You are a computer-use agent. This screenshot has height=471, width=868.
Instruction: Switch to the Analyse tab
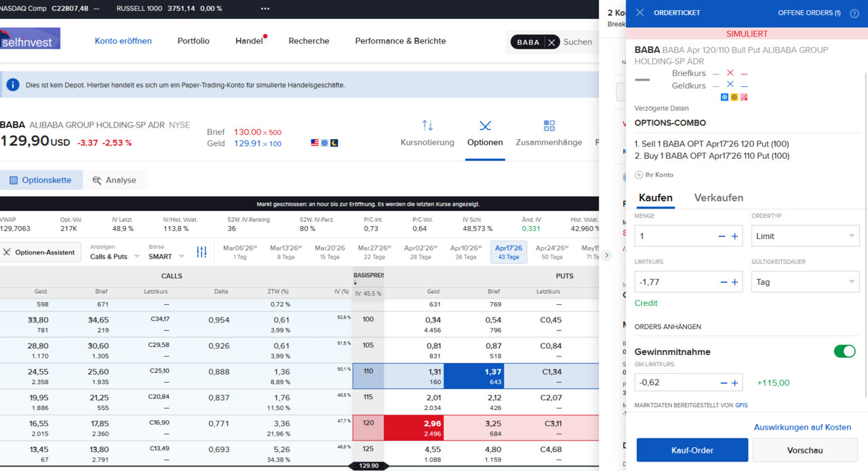114,180
